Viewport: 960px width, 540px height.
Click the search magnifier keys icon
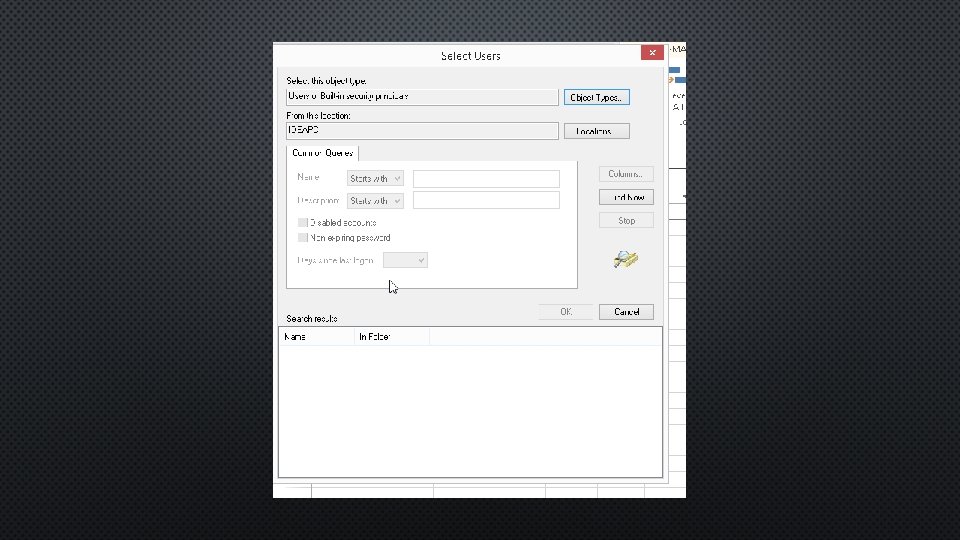click(626, 259)
